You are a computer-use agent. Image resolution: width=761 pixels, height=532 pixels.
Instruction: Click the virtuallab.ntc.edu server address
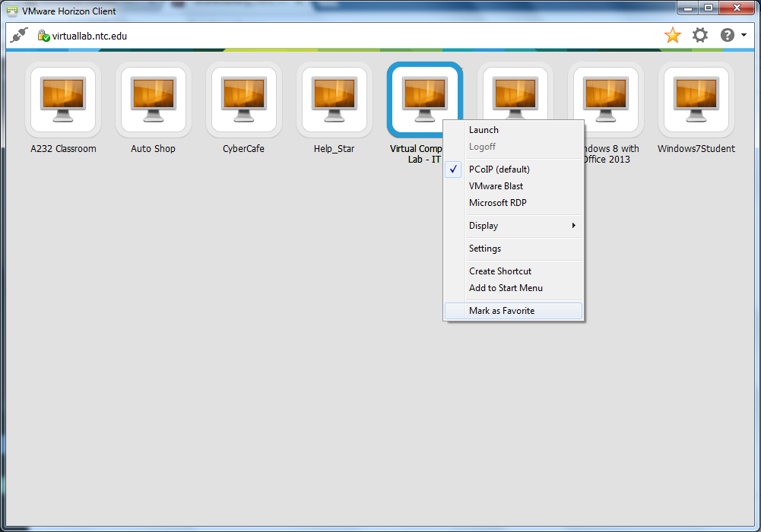point(89,36)
